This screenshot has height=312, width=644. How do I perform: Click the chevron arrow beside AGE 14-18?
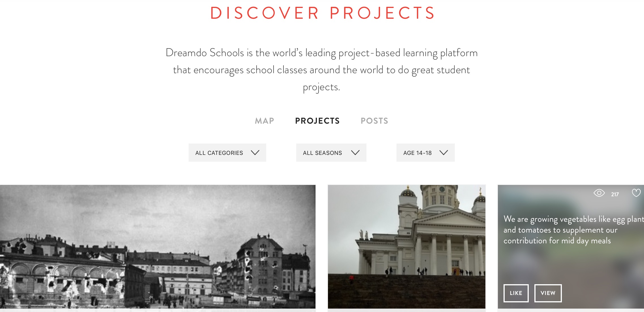click(443, 153)
